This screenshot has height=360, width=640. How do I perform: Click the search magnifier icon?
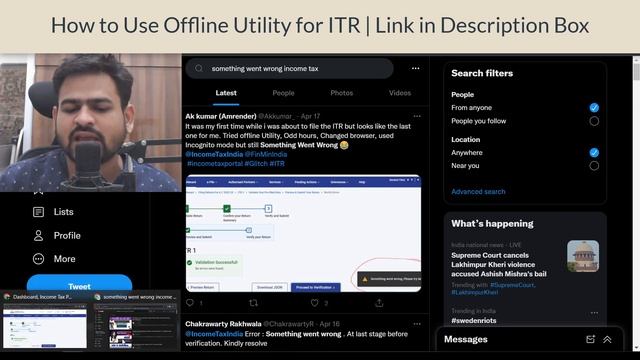click(199, 69)
